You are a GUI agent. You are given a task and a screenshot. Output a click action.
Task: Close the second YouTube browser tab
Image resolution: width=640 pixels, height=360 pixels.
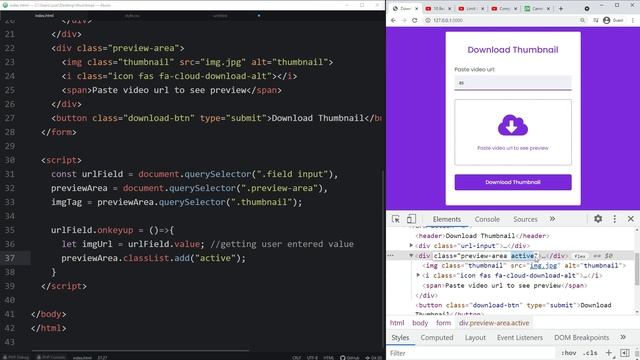(x=449, y=8)
